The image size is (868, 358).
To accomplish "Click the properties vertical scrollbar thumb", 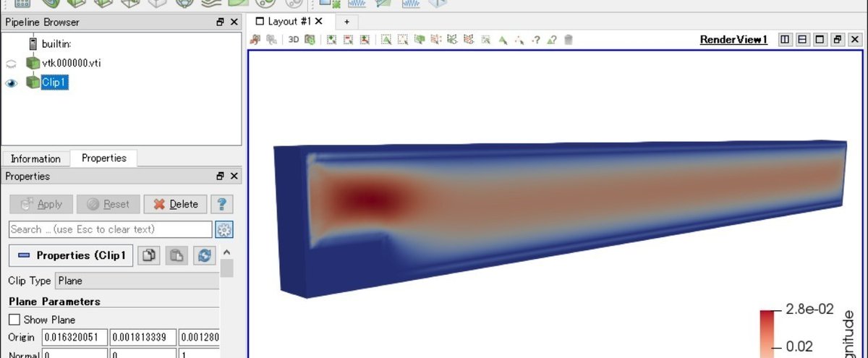I will tap(226, 268).
